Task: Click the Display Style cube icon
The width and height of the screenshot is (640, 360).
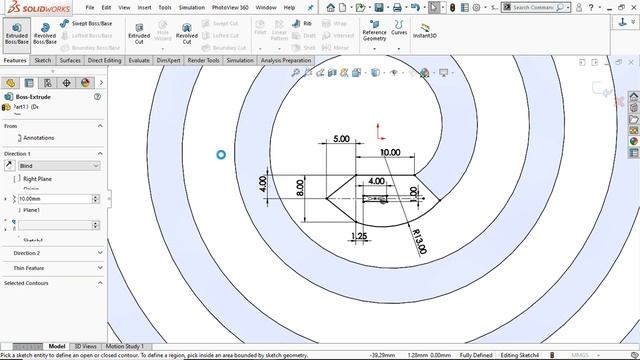Action: [x=375, y=73]
